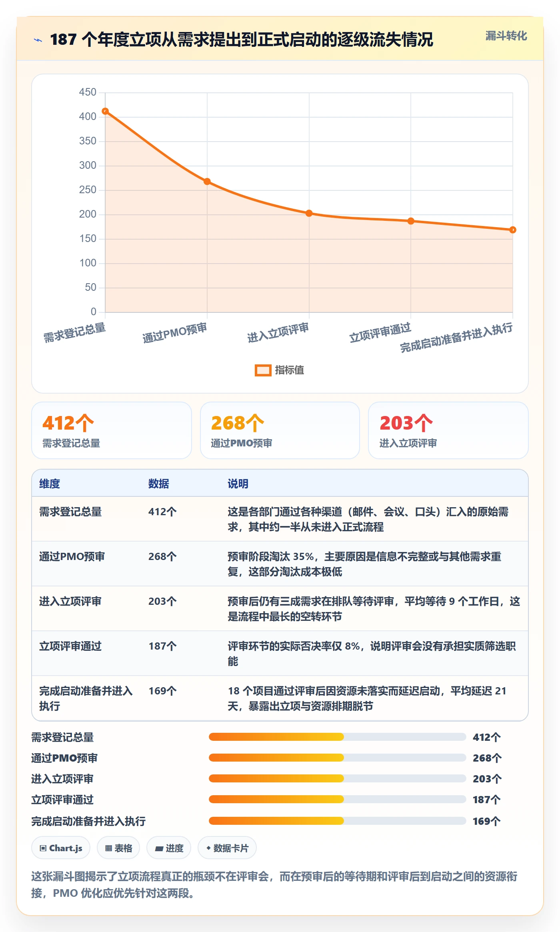
Task: Select the 立项评审通过 table row name
Action: coord(70,646)
